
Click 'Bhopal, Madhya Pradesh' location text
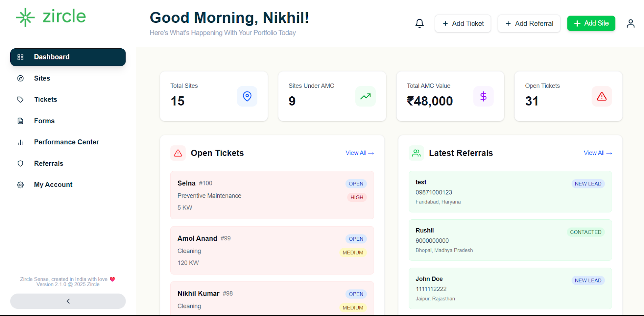tap(444, 250)
